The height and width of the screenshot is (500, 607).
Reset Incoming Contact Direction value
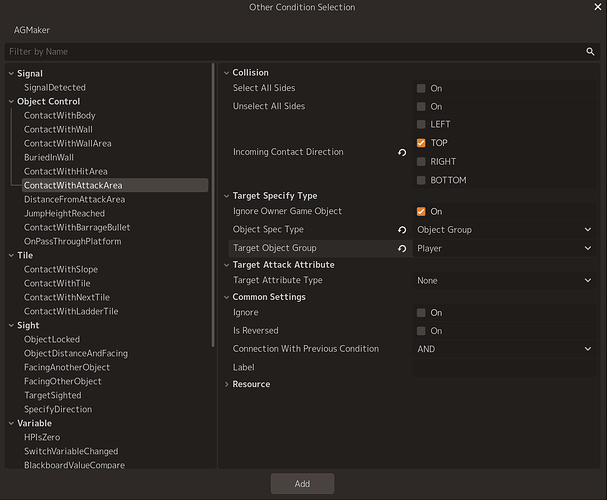coord(402,152)
